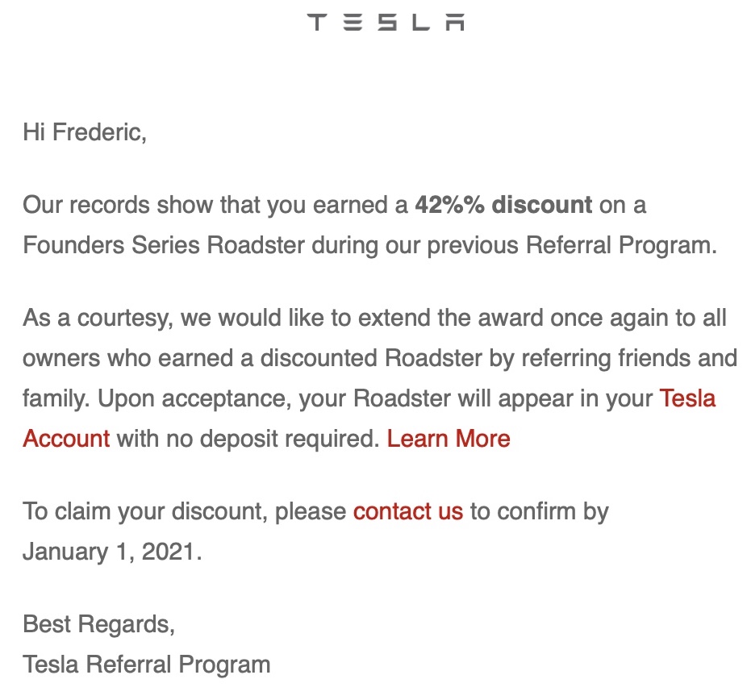Click the bold "42%% discount" text
Screen dimensions: 747x700
tap(503, 205)
